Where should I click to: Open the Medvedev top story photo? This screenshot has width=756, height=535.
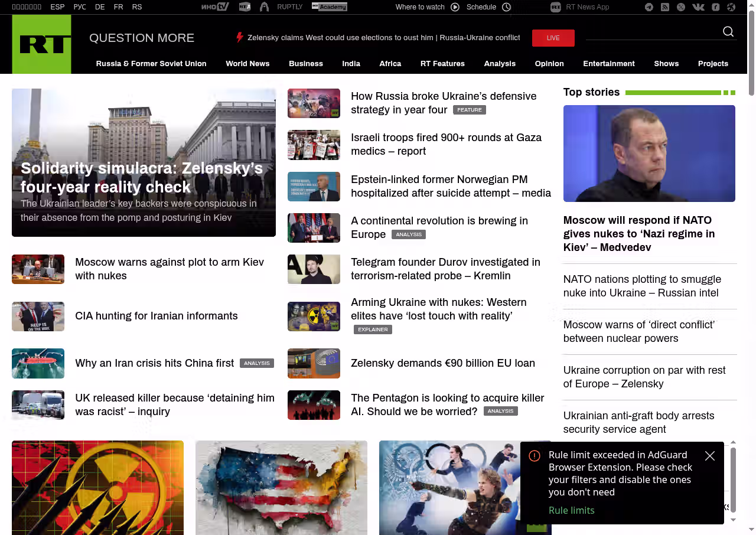coord(649,154)
